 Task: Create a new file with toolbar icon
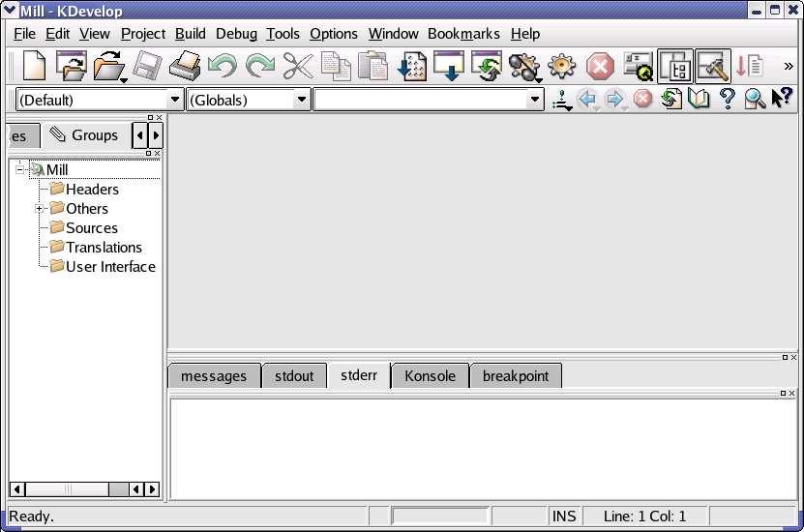click(35, 66)
